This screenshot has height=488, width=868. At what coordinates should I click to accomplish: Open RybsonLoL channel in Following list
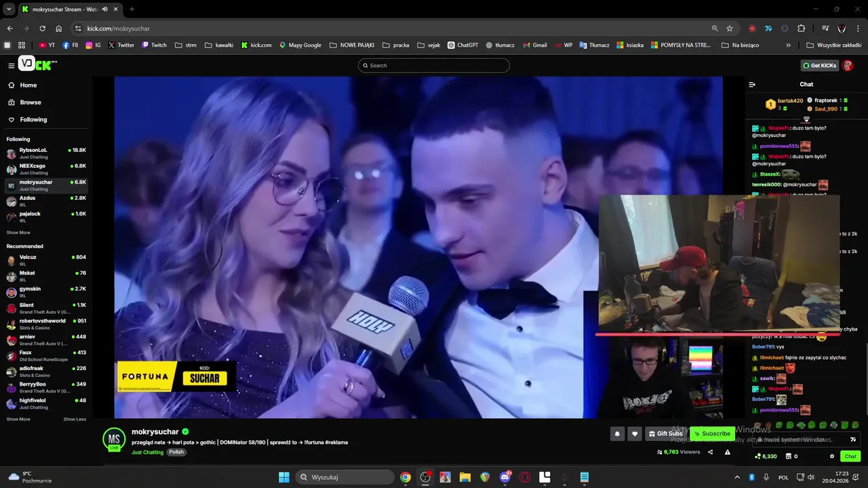click(46, 153)
